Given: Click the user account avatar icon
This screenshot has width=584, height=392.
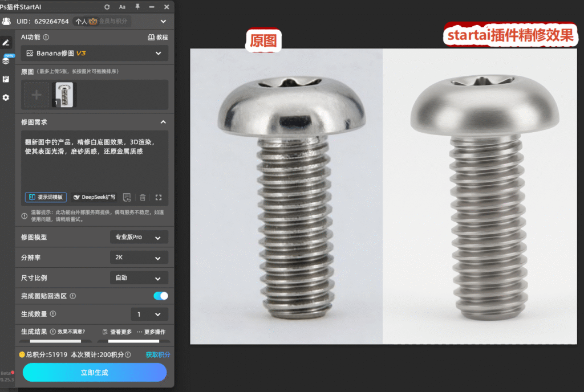Looking at the screenshot, I should (6, 21).
